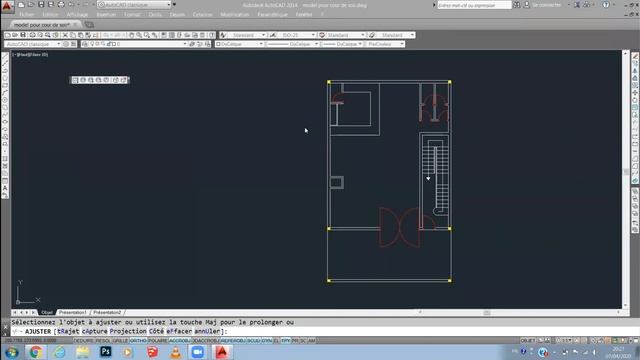Open the lineweight DuCalque dropdown
The width and height of the screenshot is (640, 360).
342,44
